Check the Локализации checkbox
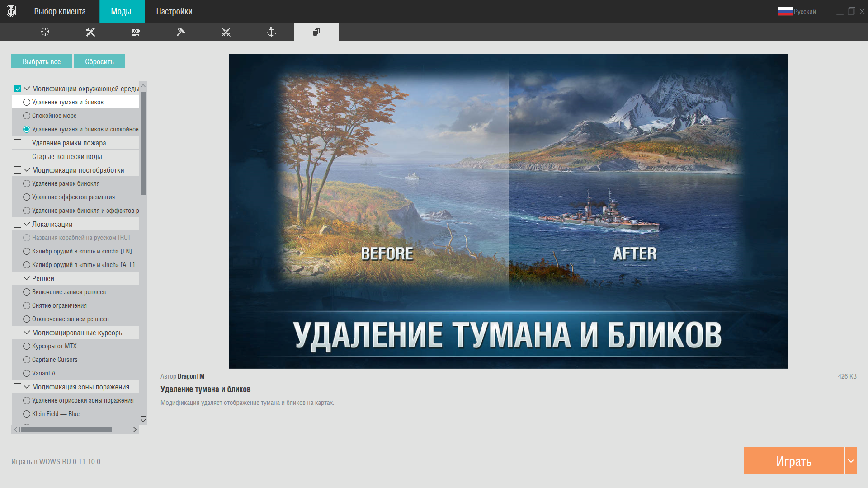868x488 pixels. coord(18,224)
